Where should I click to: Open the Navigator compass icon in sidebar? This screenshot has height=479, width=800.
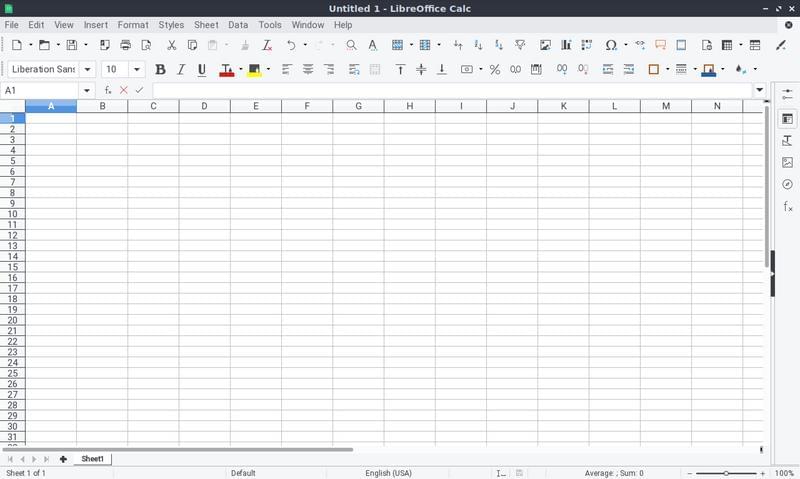(x=787, y=184)
